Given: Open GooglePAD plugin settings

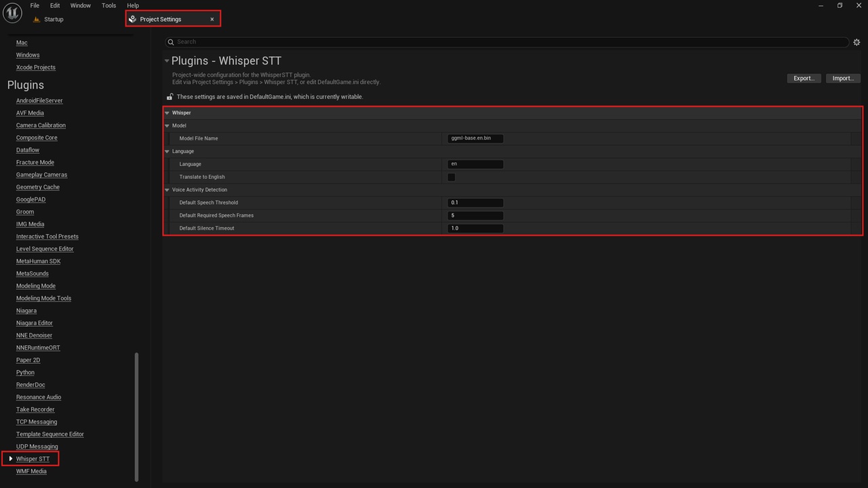Looking at the screenshot, I should [31, 199].
